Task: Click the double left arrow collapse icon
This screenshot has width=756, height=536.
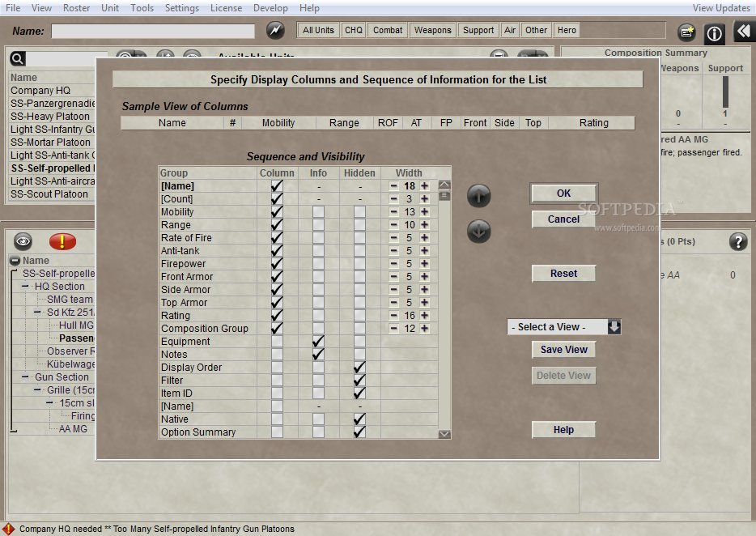Action: pyautogui.click(x=744, y=32)
